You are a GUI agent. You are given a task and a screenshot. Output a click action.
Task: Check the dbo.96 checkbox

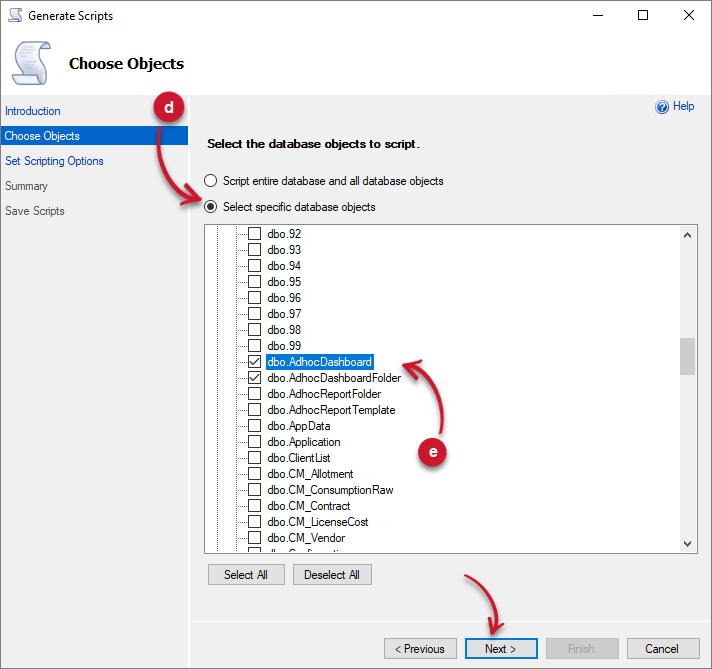click(254, 297)
